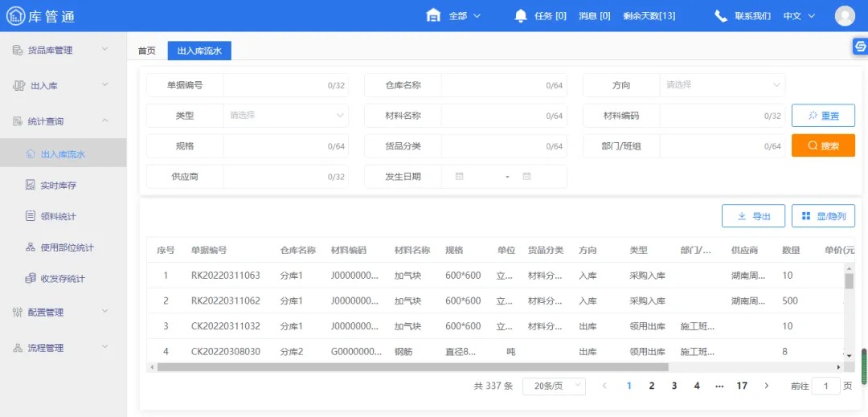Click the 库管通 logo icon

(16, 16)
